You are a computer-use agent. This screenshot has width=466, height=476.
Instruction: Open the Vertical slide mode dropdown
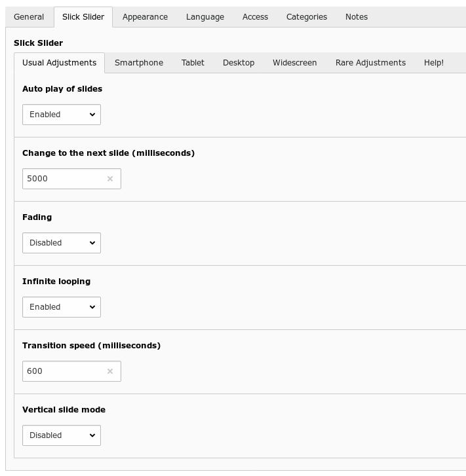coord(62,435)
